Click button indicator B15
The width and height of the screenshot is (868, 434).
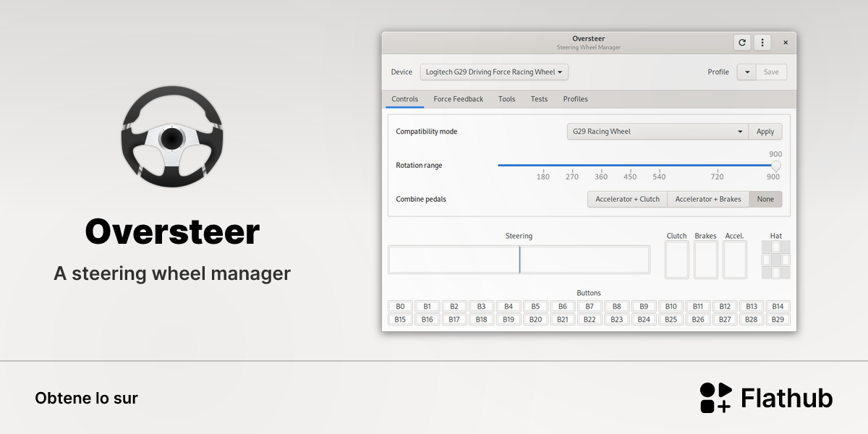click(400, 320)
